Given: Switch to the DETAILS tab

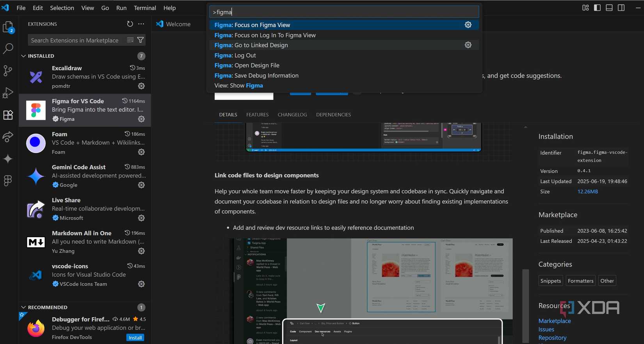Looking at the screenshot, I should [x=228, y=115].
